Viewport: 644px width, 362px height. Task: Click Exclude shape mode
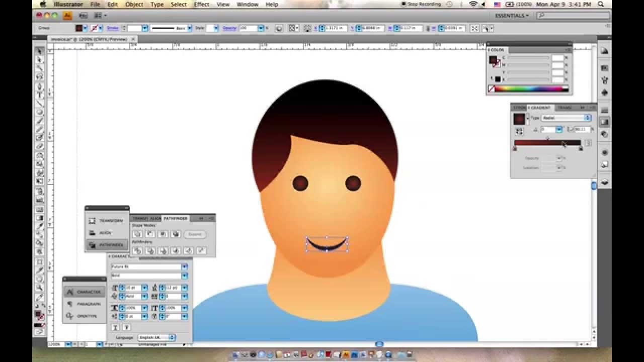coord(176,234)
